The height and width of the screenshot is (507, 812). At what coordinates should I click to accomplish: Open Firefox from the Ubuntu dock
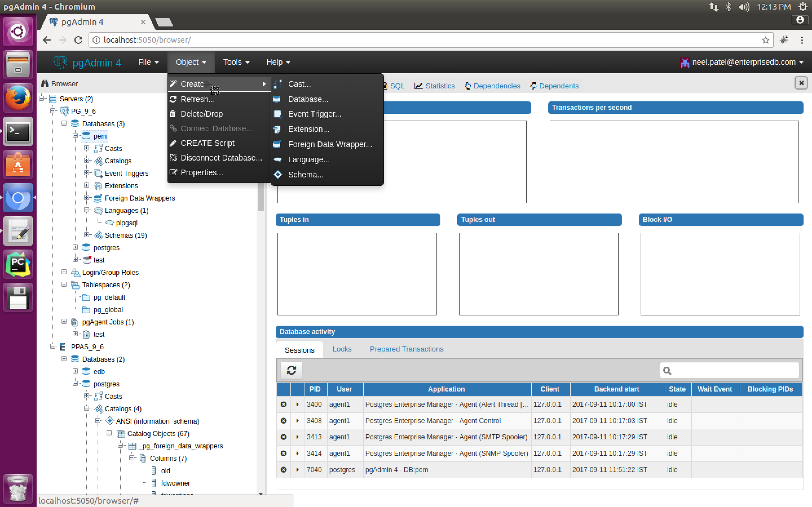pyautogui.click(x=18, y=98)
